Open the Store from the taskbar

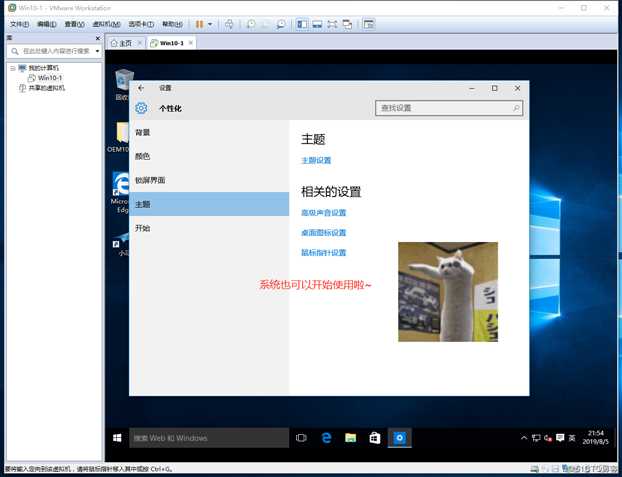[x=375, y=438]
